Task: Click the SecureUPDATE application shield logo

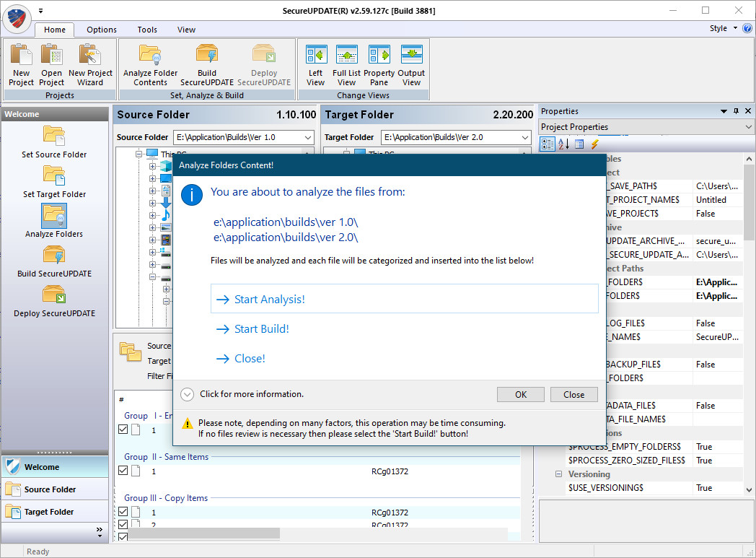Action: click(17, 19)
